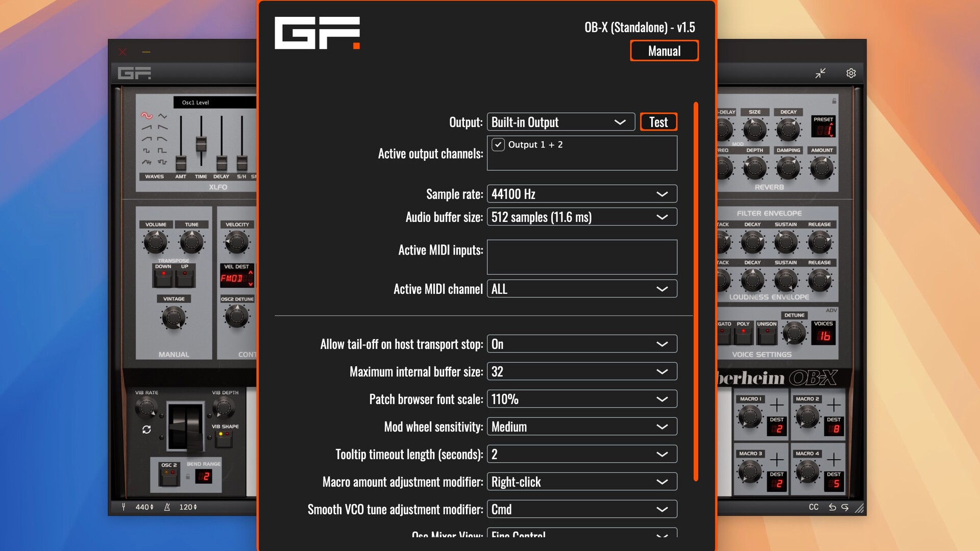Click the plus icon beside Macro 3
The image size is (980, 551).
[777, 460]
